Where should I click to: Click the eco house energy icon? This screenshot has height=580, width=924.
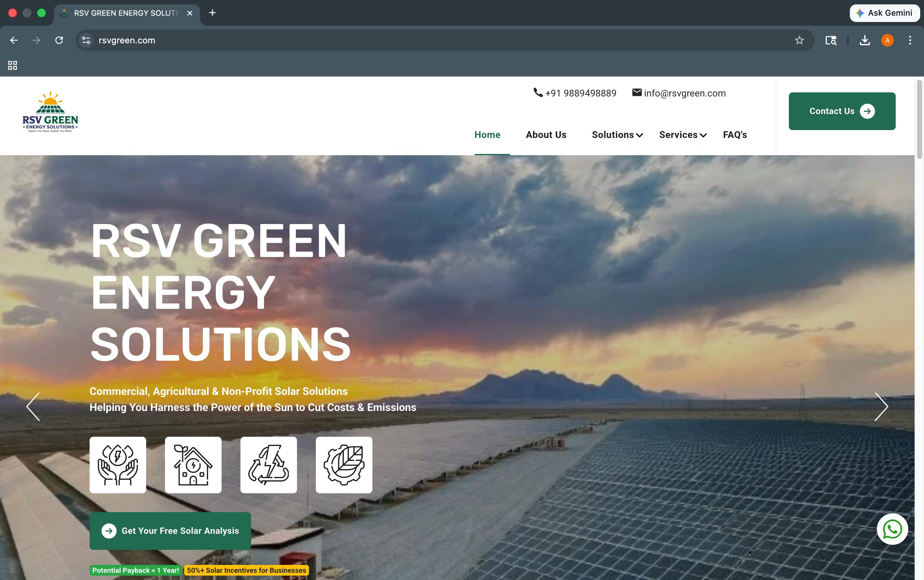coord(193,465)
